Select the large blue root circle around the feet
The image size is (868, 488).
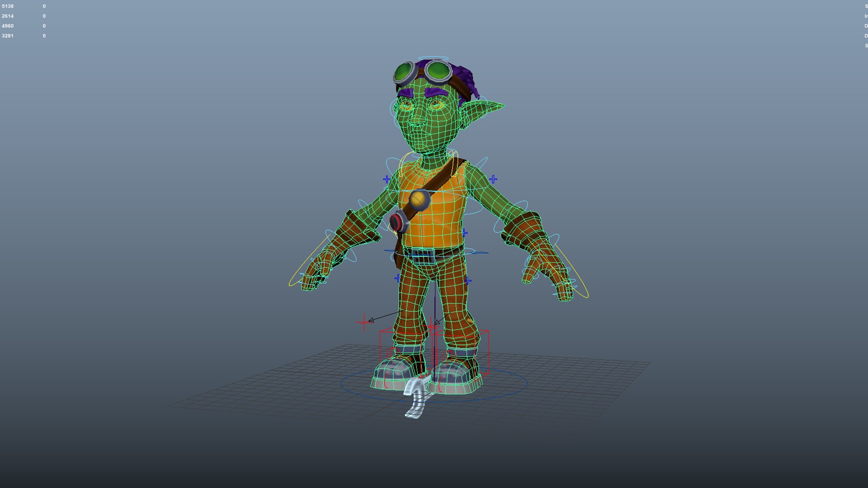pos(434,384)
